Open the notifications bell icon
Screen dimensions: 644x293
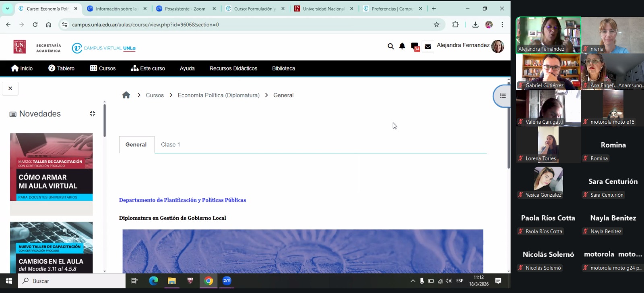click(x=402, y=46)
